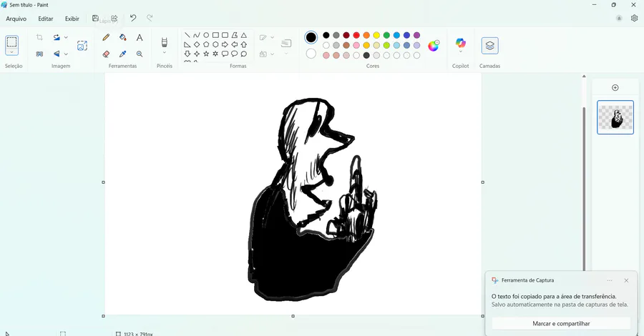Add a new layer

615,87
